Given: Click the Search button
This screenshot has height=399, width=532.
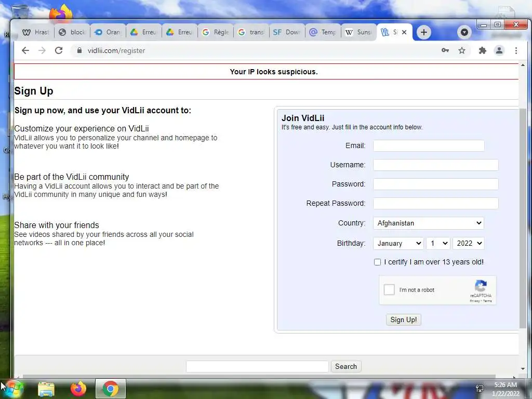Looking at the screenshot, I should [x=346, y=366].
